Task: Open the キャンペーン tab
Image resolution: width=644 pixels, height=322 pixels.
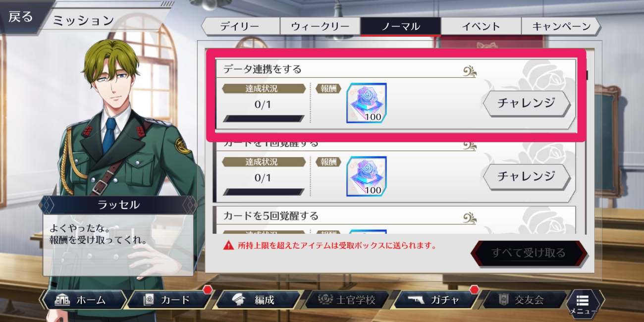Action: click(561, 26)
